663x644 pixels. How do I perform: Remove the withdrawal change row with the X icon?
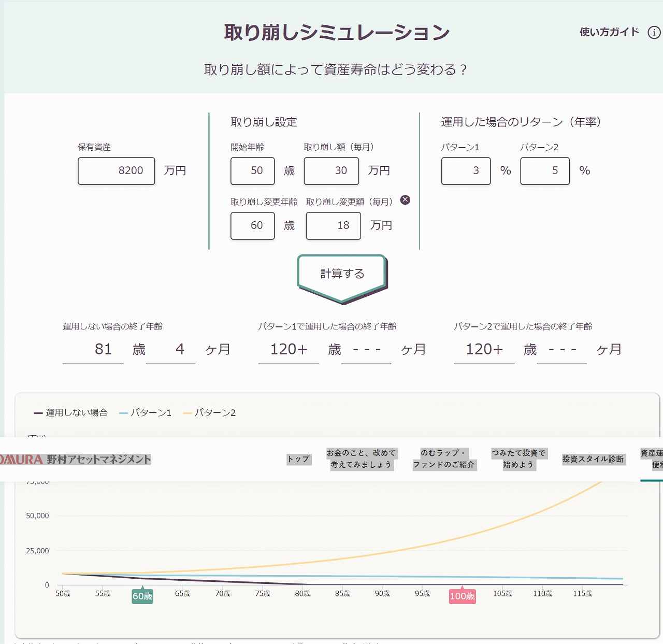[405, 200]
